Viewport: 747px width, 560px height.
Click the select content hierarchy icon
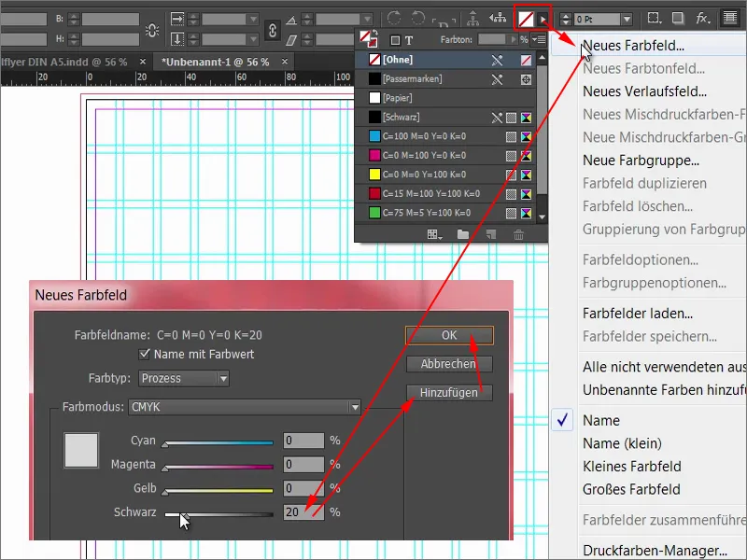[498, 18]
